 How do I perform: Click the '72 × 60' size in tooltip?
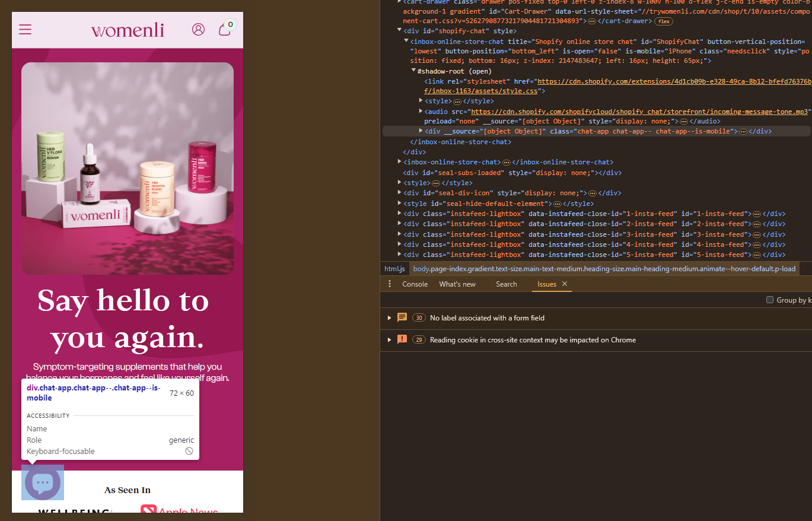pos(181,393)
